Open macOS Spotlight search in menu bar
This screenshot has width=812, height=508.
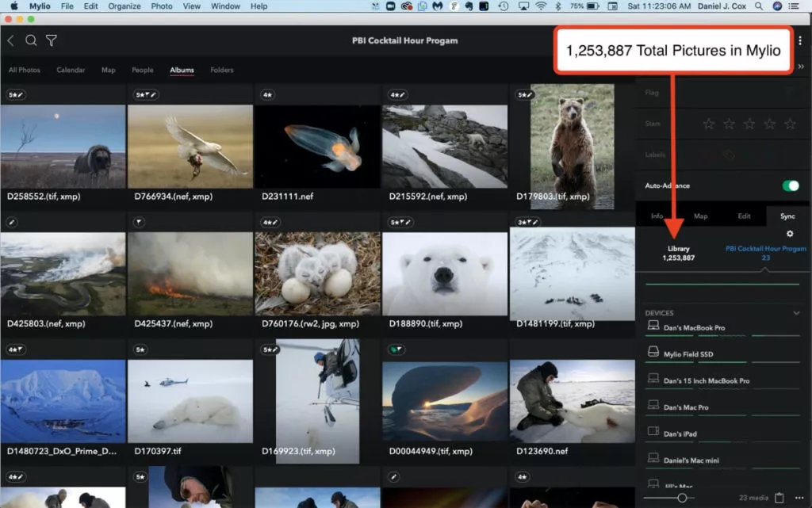759,6
